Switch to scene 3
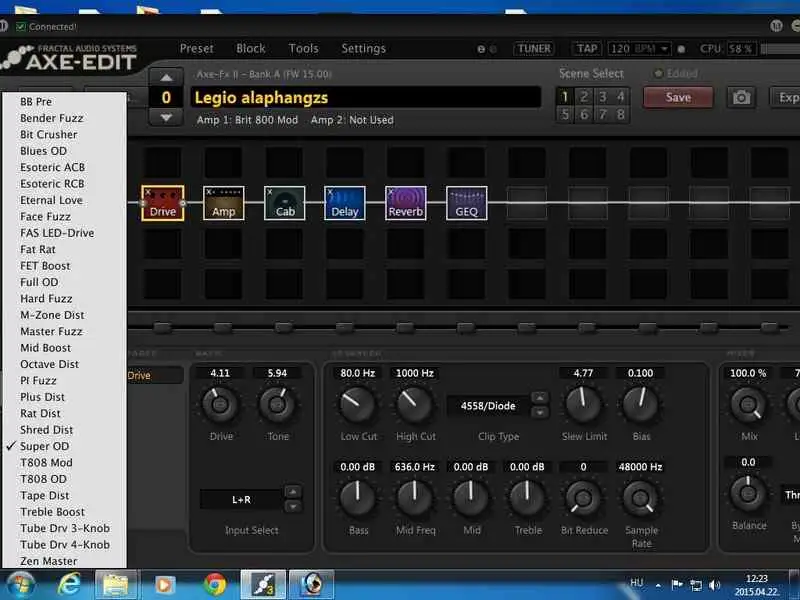The height and width of the screenshot is (600, 800). point(603,97)
